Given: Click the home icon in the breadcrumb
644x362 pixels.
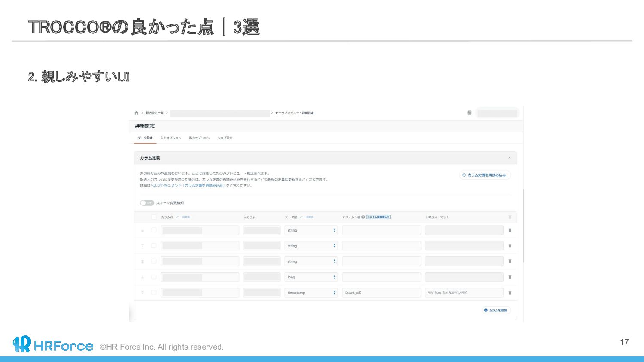Looking at the screenshot, I should (x=137, y=113).
